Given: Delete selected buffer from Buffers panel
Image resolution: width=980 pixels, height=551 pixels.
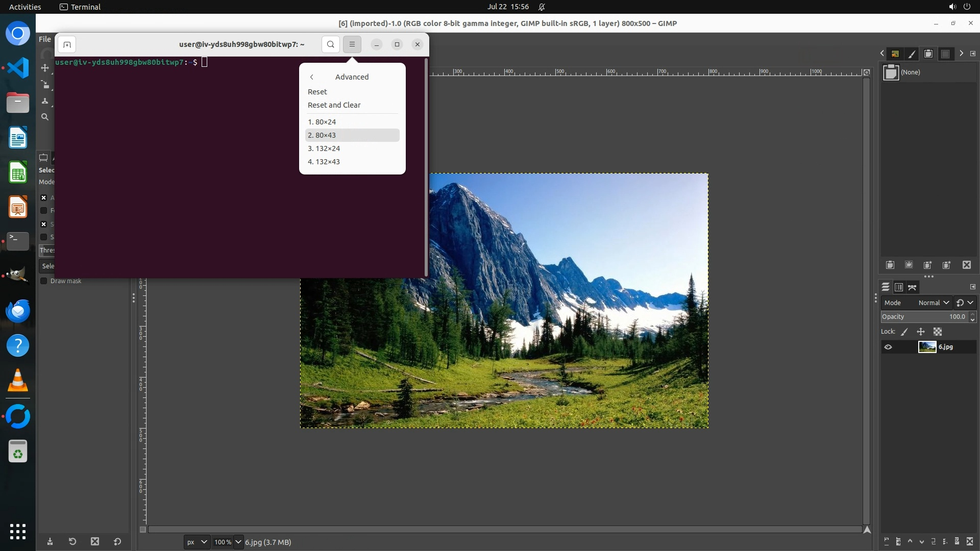Looking at the screenshot, I should pyautogui.click(x=967, y=265).
